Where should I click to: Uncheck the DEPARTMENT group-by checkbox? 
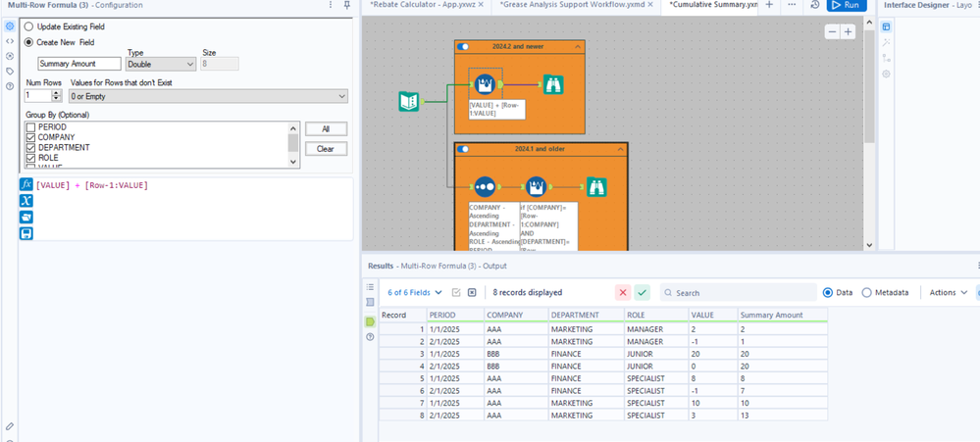(x=30, y=147)
